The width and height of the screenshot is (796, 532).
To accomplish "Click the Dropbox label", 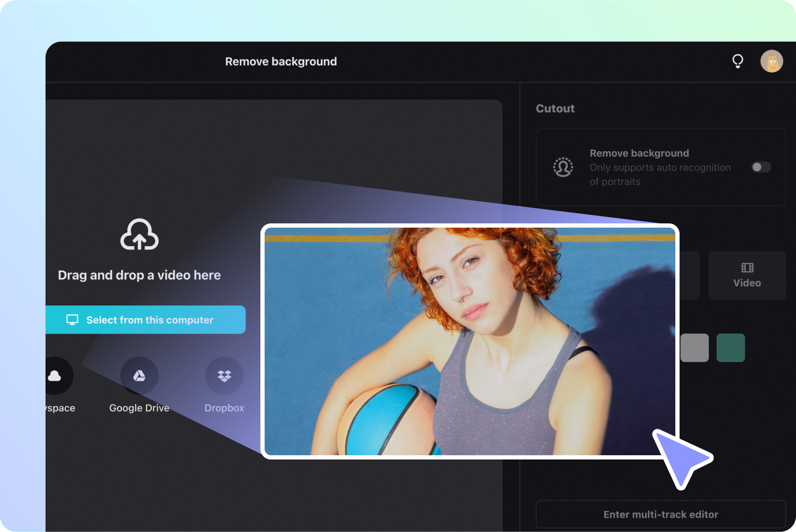I will [x=224, y=408].
